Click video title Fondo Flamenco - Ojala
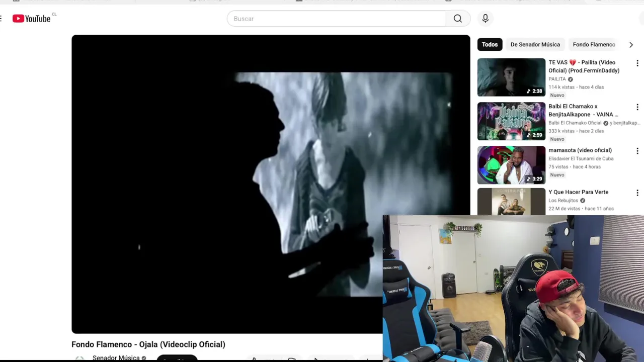 point(148,344)
